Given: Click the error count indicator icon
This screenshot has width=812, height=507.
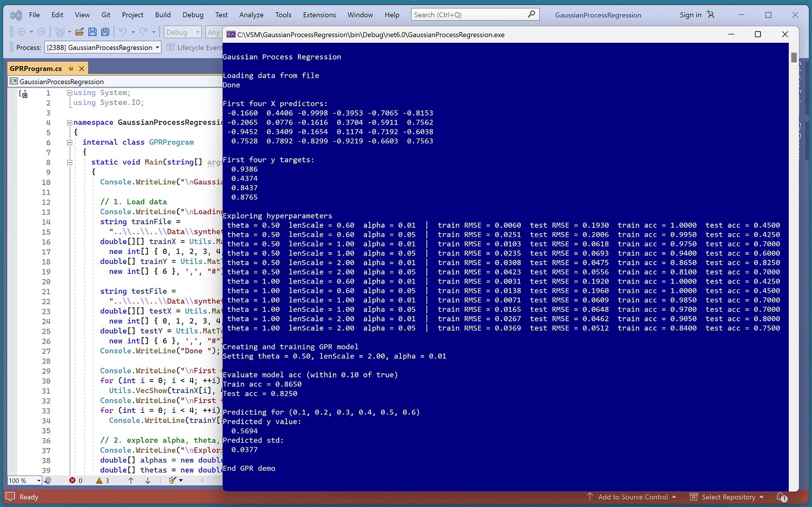Looking at the screenshot, I should click(73, 480).
